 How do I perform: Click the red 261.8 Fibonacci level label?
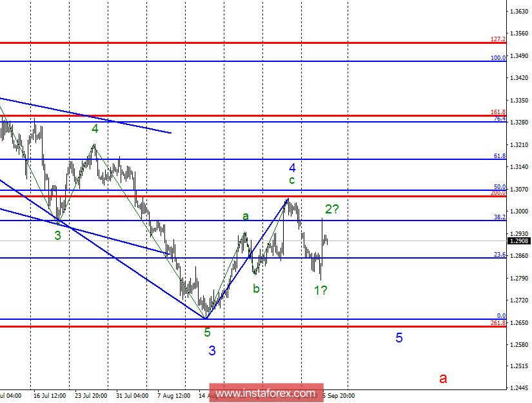[x=498, y=323]
